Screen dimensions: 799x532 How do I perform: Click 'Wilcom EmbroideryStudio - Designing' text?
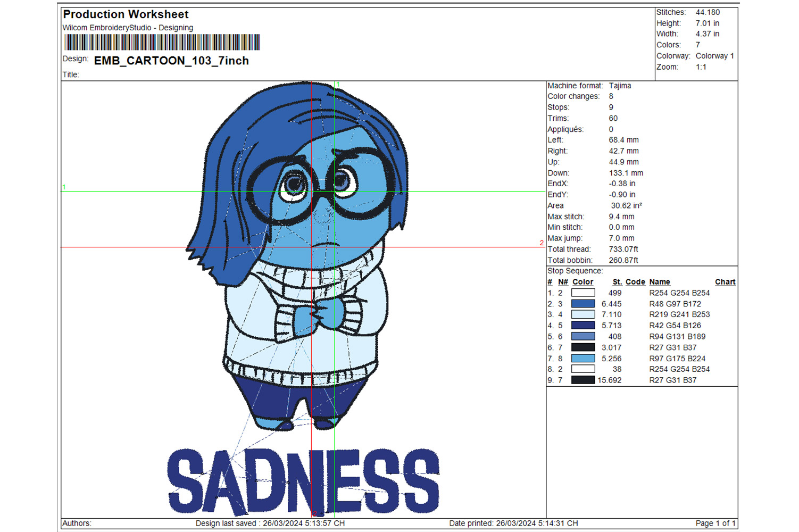click(x=128, y=28)
